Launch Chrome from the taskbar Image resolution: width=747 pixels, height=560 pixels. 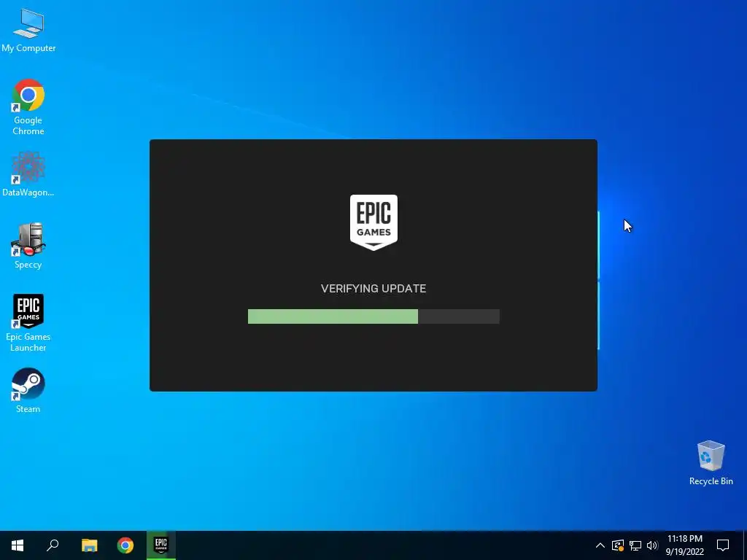(125, 545)
